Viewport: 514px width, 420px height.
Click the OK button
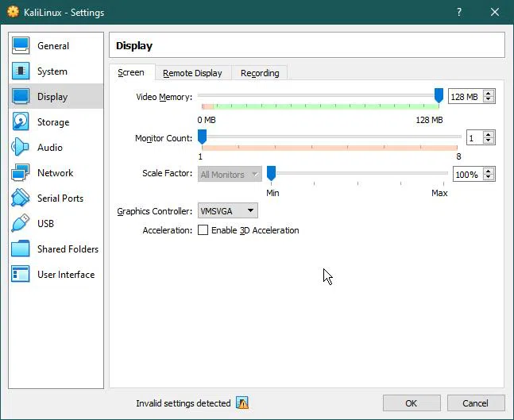tap(412, 403)
